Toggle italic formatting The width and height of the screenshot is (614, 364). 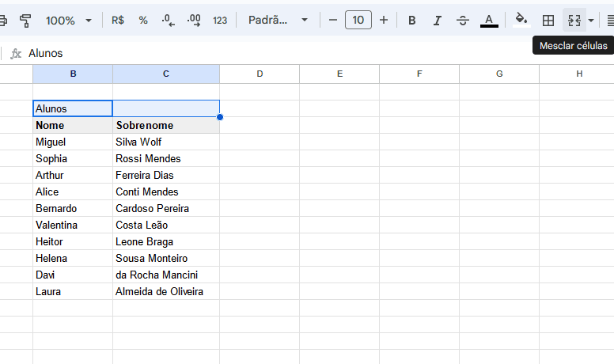pos(437,20)
